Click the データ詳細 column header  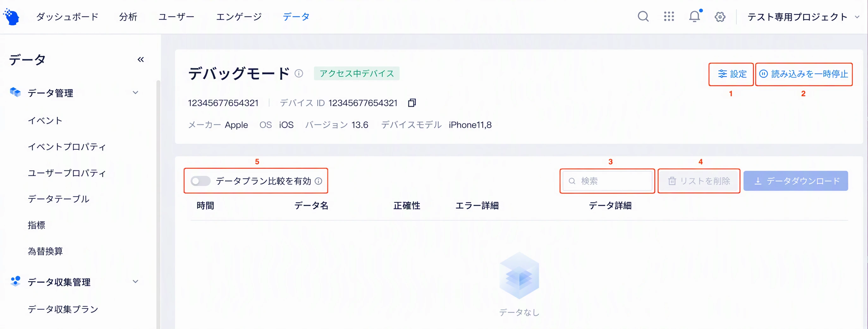[610, 206]
